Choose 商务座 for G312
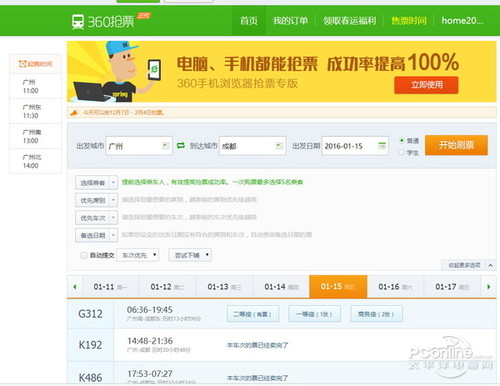This screenshot has width=500, height=386. [376, 314]
